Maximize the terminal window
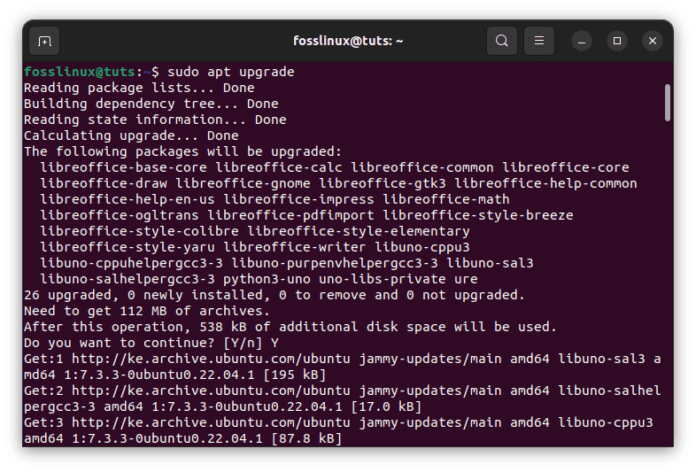Screen dimensions: 696x472 (617, 41)
